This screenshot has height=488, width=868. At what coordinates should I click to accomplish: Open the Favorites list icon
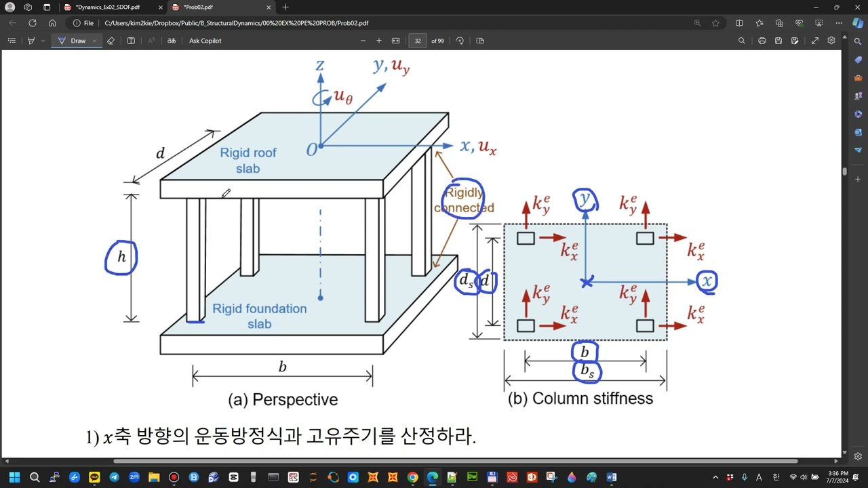(759, 23)
